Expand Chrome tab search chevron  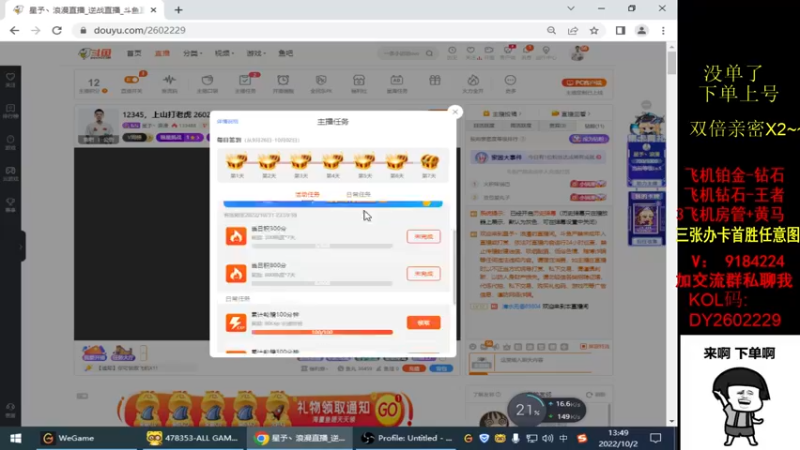tap(571, 9)
